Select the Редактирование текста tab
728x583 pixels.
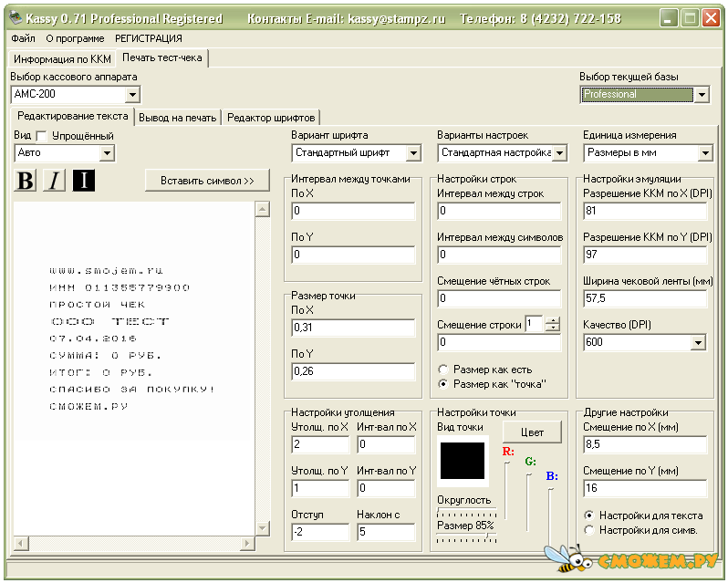tap(72, 116)
